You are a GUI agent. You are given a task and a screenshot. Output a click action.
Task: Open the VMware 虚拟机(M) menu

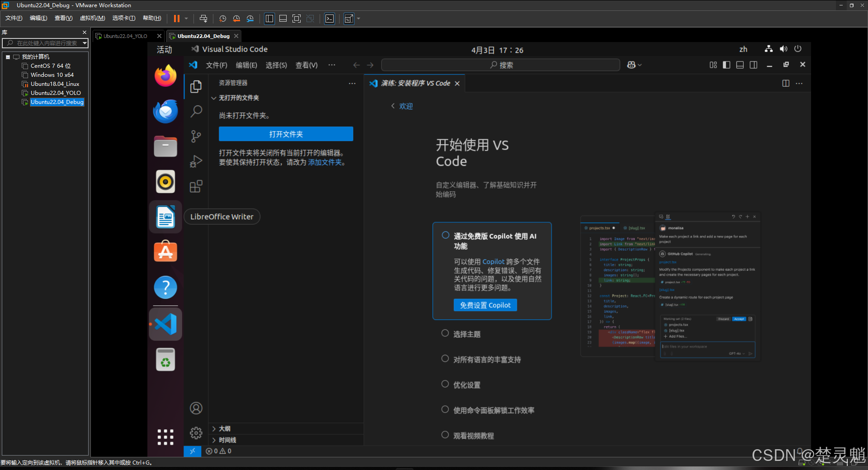(x=92, y=18)
